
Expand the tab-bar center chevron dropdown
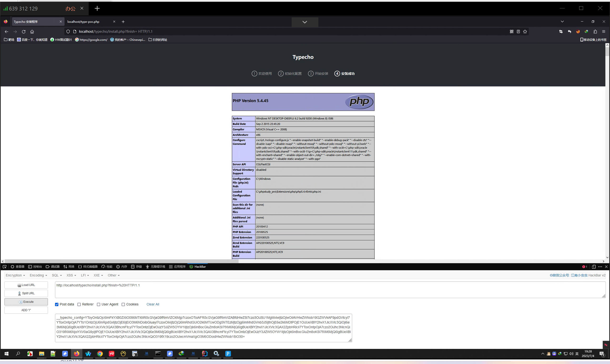pos(305,22)
